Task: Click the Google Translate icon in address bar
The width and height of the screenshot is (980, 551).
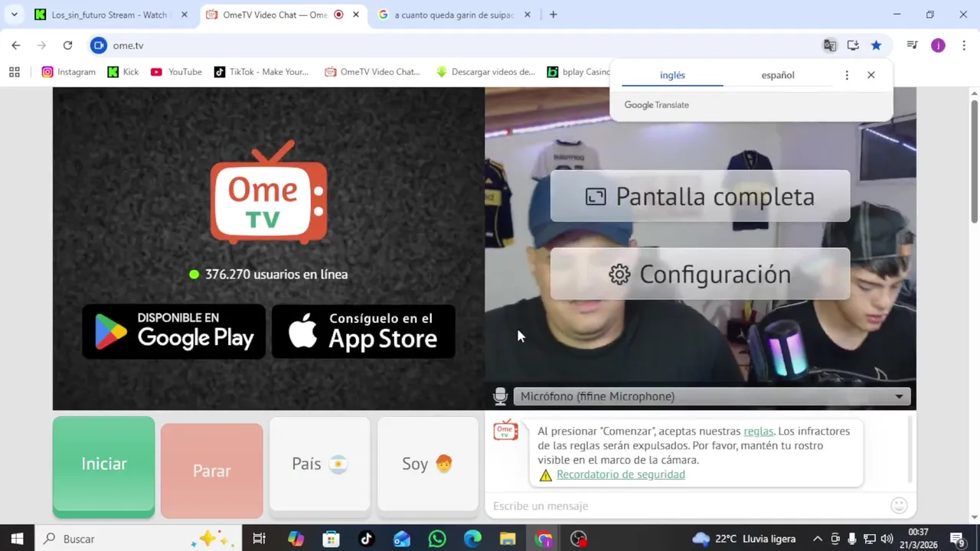Action: pyautogui.click(x=830, y=45)
